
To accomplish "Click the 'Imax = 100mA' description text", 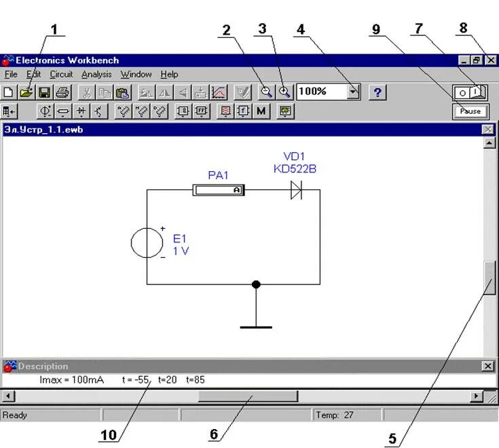I will coord(71,379).
